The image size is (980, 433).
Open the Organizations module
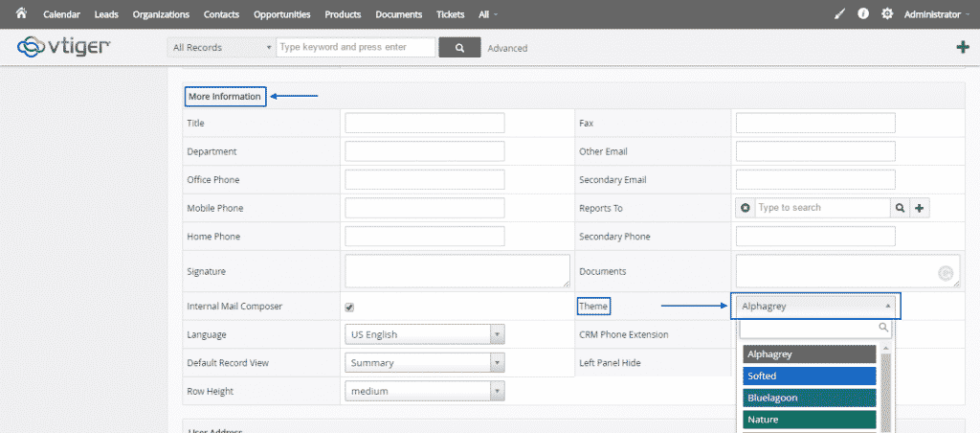[161, 14]
